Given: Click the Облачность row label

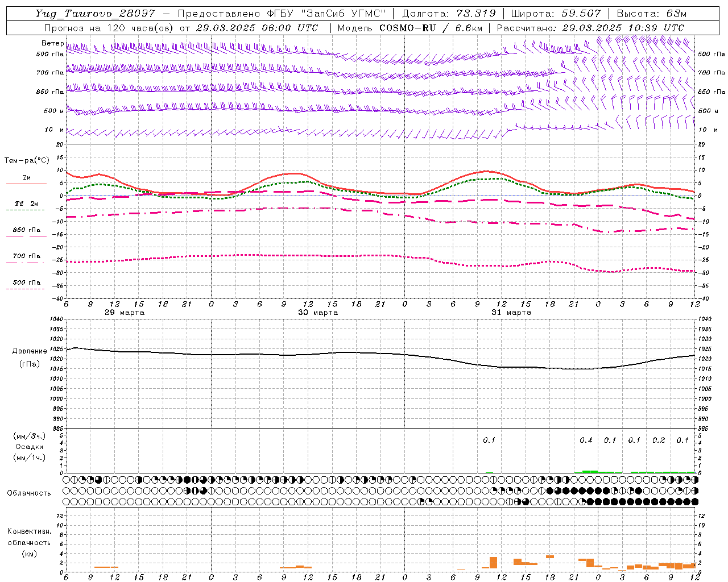Looking at the screenshot, I should (29, 493).
